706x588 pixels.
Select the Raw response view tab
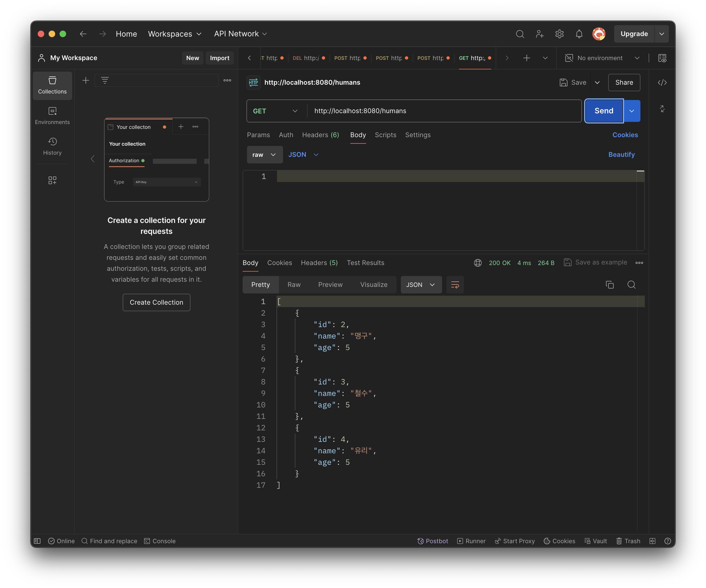click(x=294, y=285)
